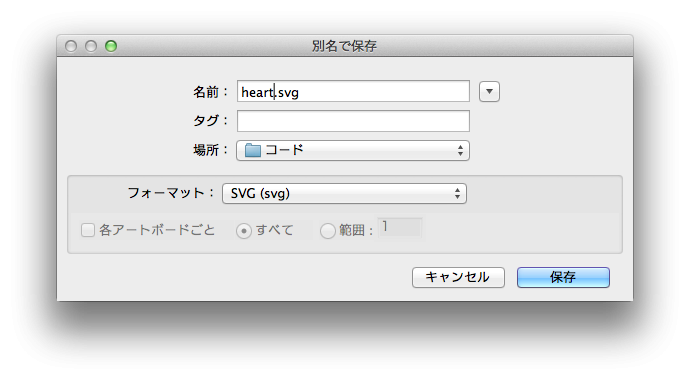
Task: Click the blue folder icon beside コード
Action: click(x=253, y=150)
